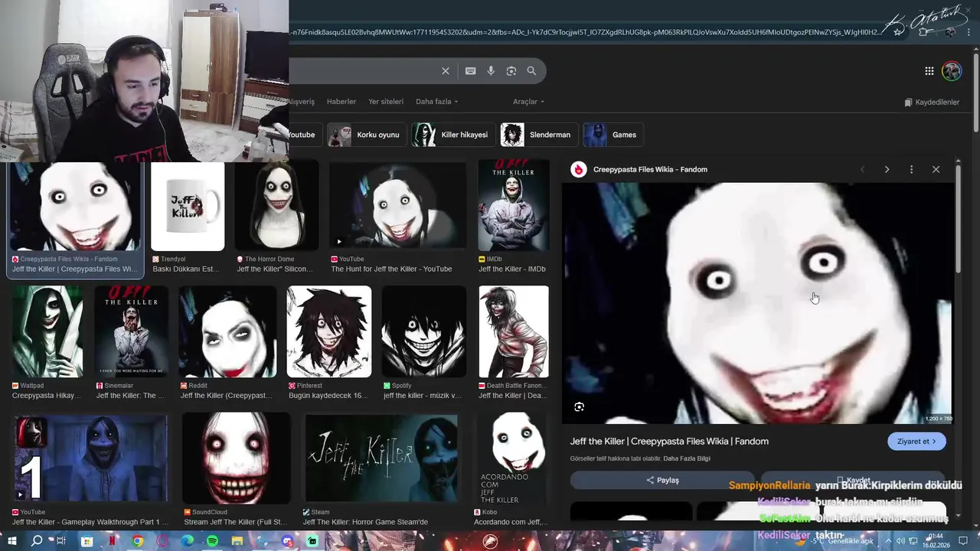Click the Fandom logo in preview header
The image size is (980, 551).
click(x=579, y=169)
